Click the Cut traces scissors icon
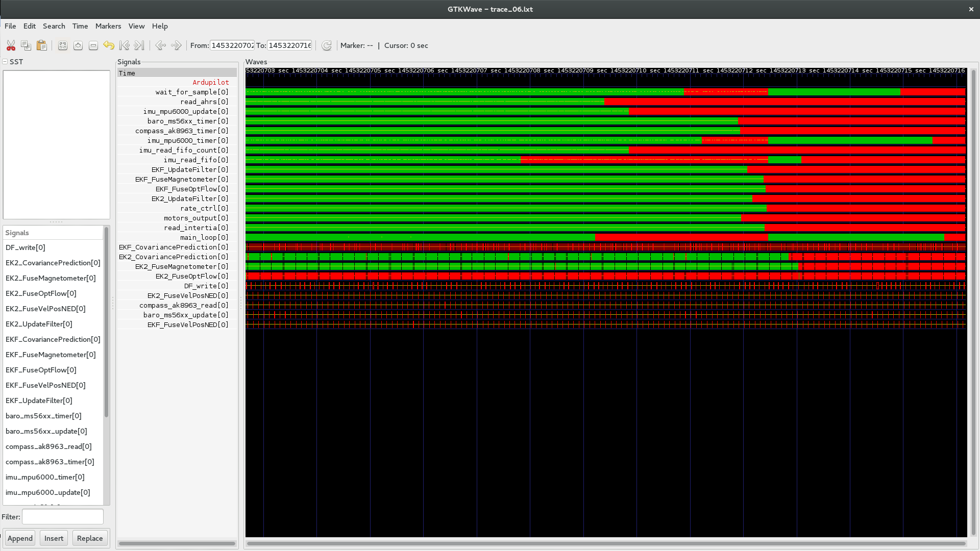Viewport: 980px width, 551px height. click(x=11, y=45)
